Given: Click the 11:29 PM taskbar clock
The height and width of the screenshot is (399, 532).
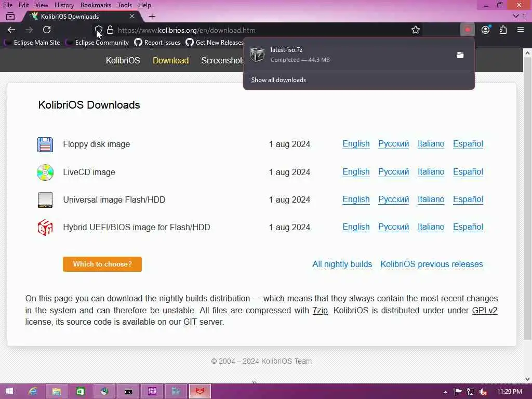Looking at the screenshot, I should (x=509, y=392).
